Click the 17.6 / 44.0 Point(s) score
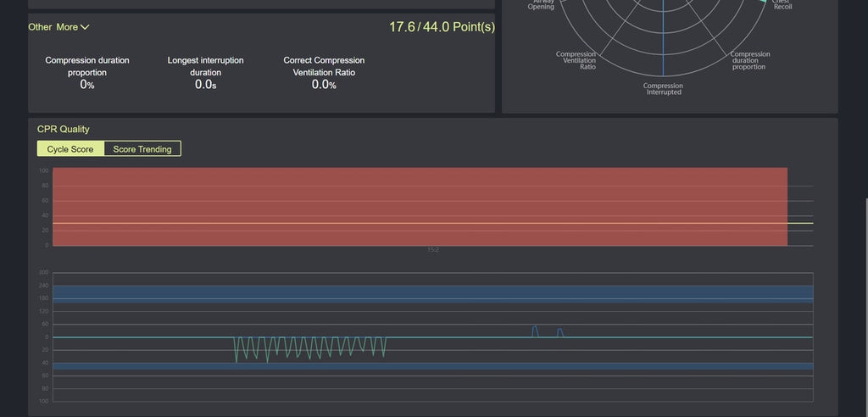Viewport: 868px width, 417px height. [x=442, y=27]
